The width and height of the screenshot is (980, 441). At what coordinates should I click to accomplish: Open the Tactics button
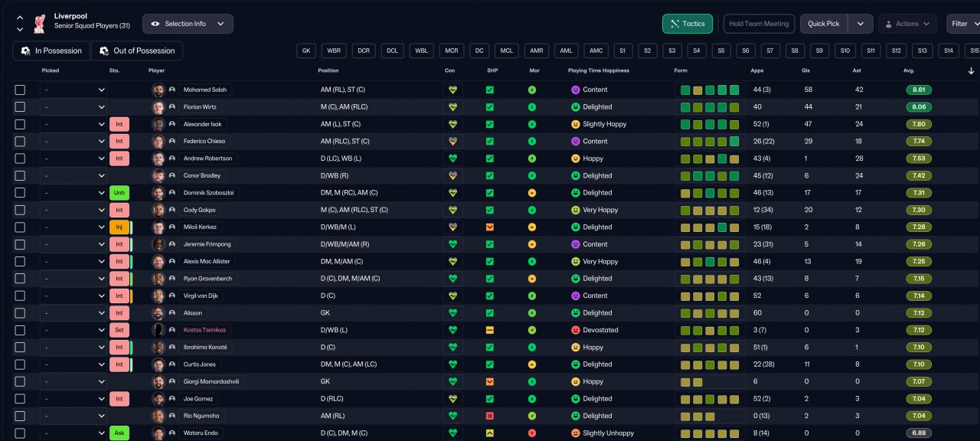688,24
